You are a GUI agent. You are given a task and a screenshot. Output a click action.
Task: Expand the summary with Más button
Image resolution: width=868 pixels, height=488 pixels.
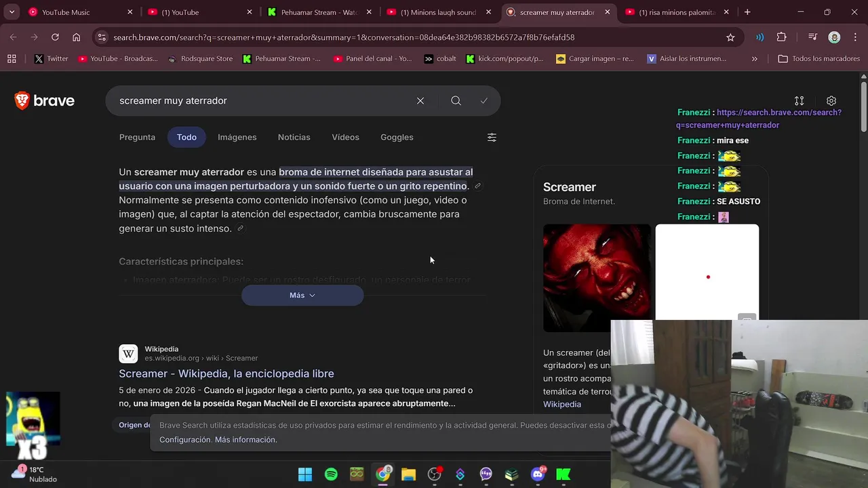pyautogui.click(x=302, y=296)
